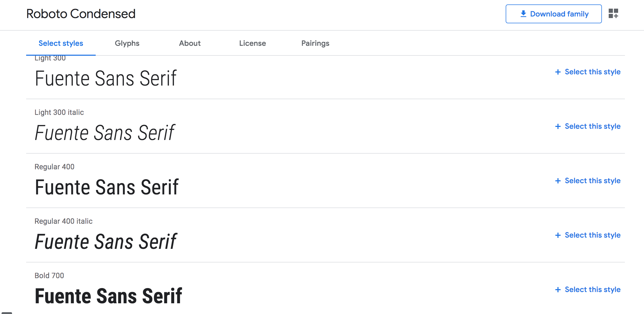Open the Pairings tab
Viewport: 644px width, 314px height.
coord(315,43)
